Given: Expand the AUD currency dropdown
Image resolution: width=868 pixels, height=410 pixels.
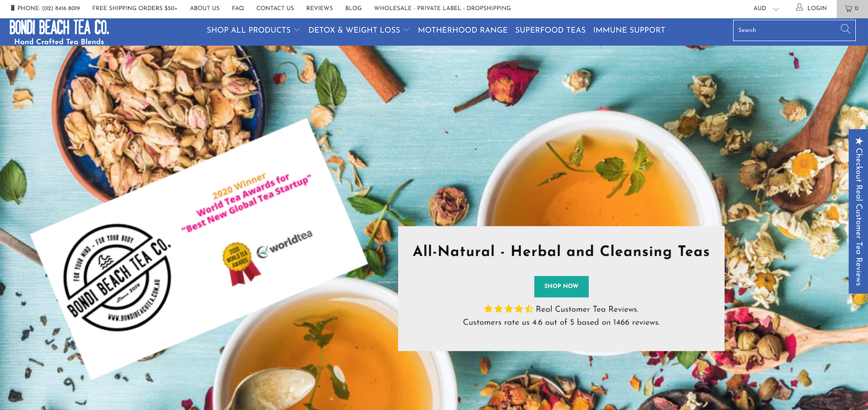Looking at the screenshot, I should click(766, 8).
